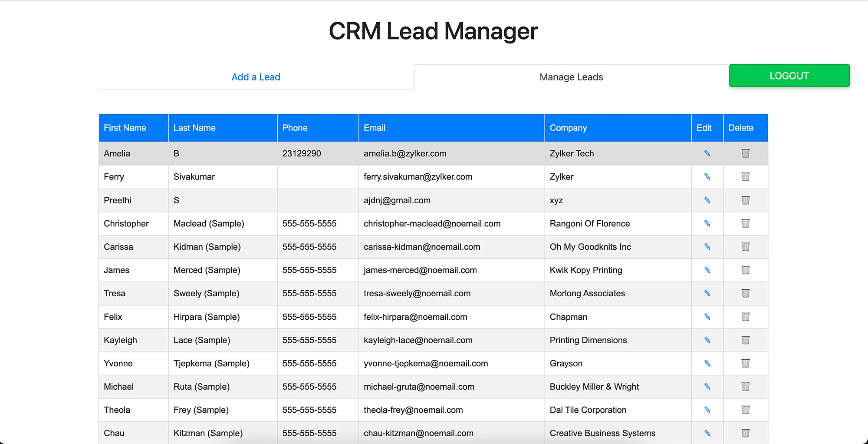Remove the Felix Hirpara lead
The image size is (868, 444).
click(x=745, y=317)
